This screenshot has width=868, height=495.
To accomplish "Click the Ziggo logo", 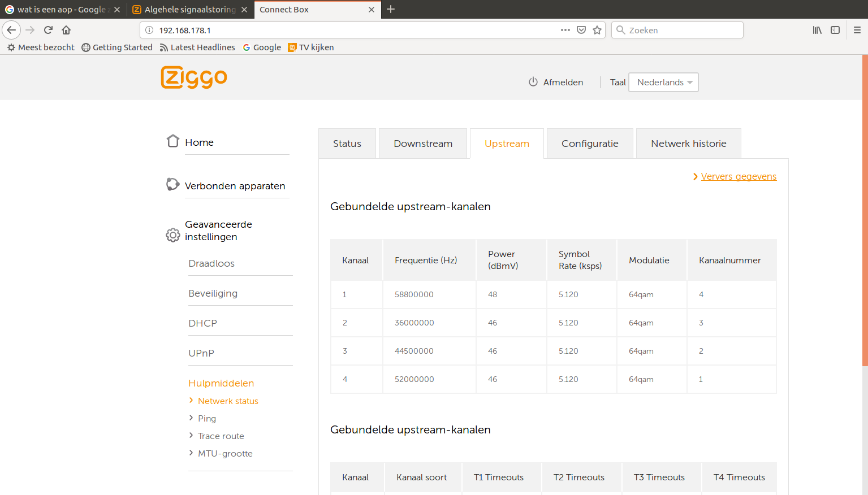I will pyautogui.click(x=194, y=77).
